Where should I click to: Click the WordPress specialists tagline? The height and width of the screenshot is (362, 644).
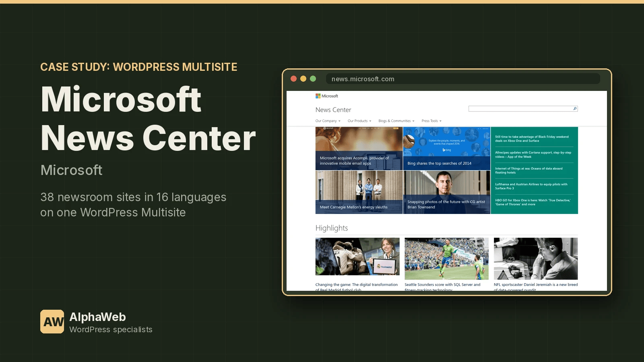111,329
